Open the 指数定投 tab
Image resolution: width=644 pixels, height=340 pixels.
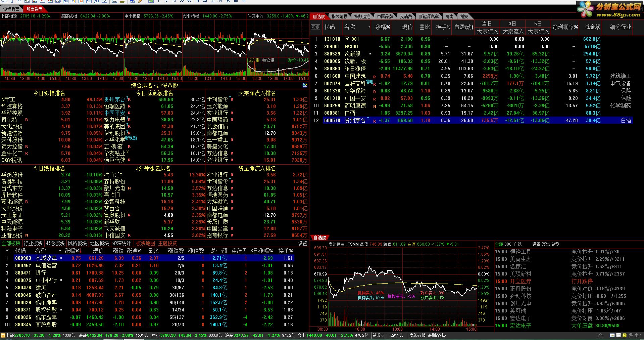(x=339, y=16)
